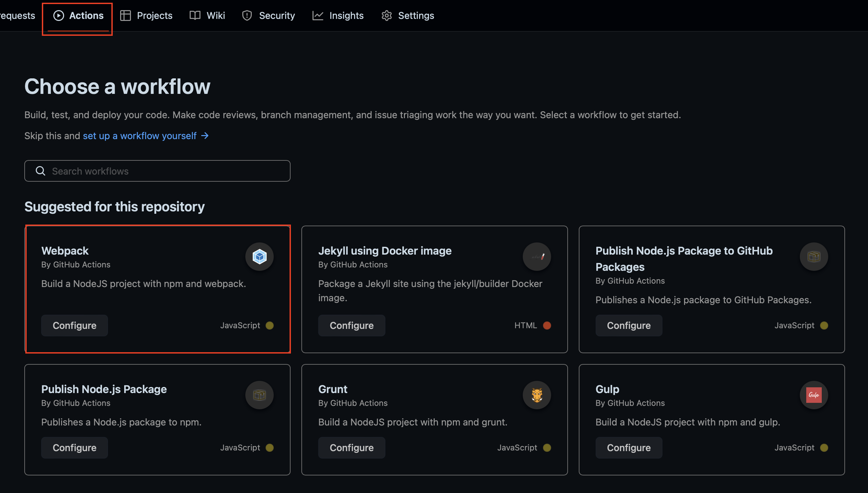Click the search magnifier icon
The image size is (868, 493).
pos(40,171)
